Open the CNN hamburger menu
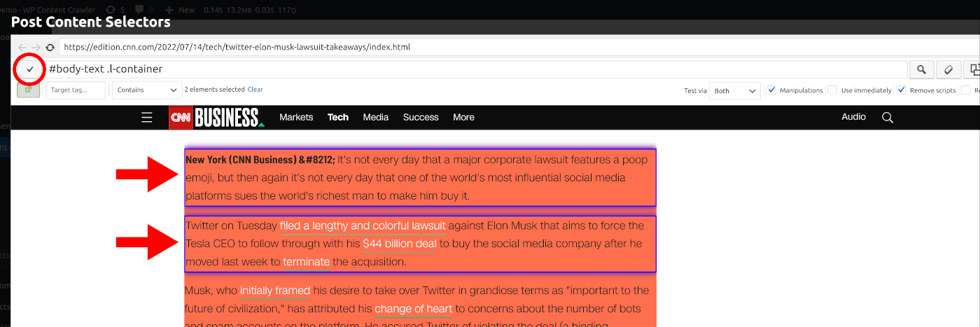This screenshot has height=327, width=980. tap(146, 118)
